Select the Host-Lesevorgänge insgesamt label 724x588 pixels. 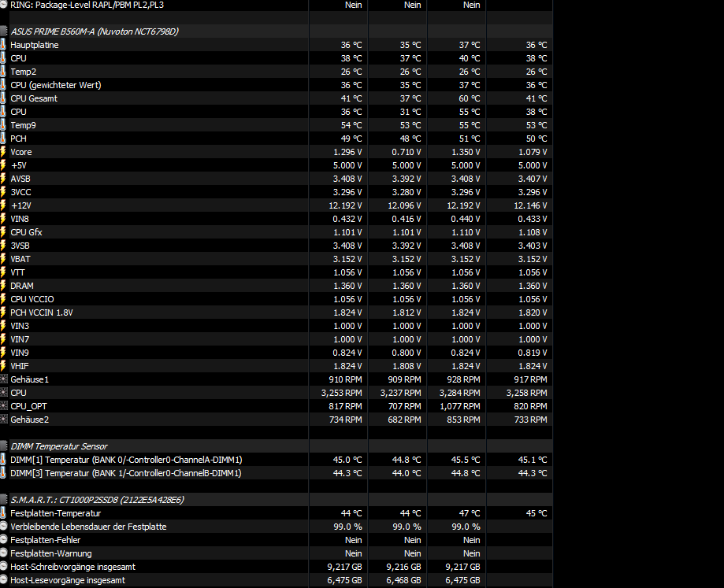click(x=68, y=580)
